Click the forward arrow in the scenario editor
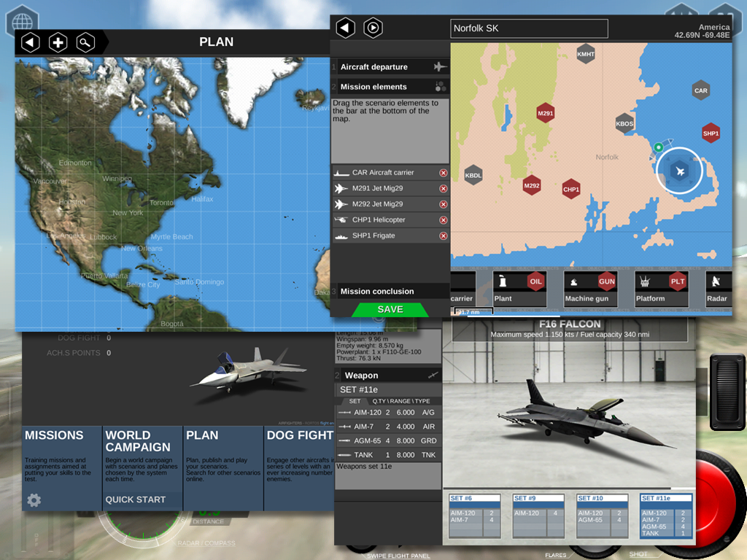 373,28
